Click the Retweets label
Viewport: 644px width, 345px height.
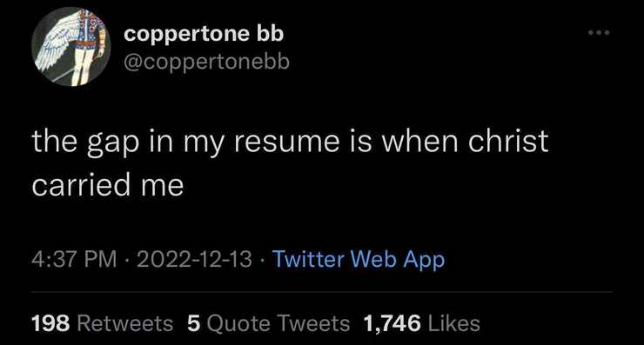(124, 323)
